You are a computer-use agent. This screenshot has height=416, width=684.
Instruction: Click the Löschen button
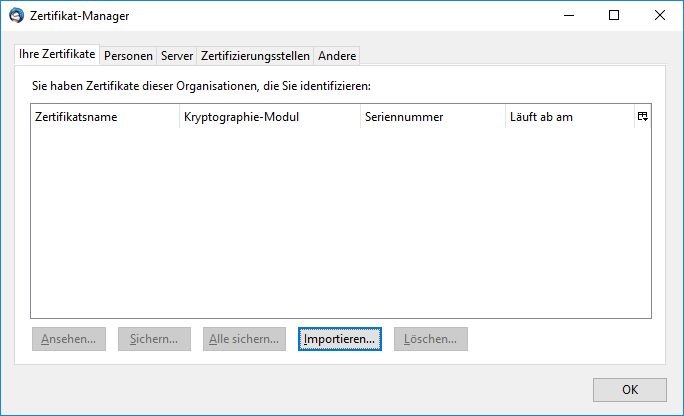[430, 339]
